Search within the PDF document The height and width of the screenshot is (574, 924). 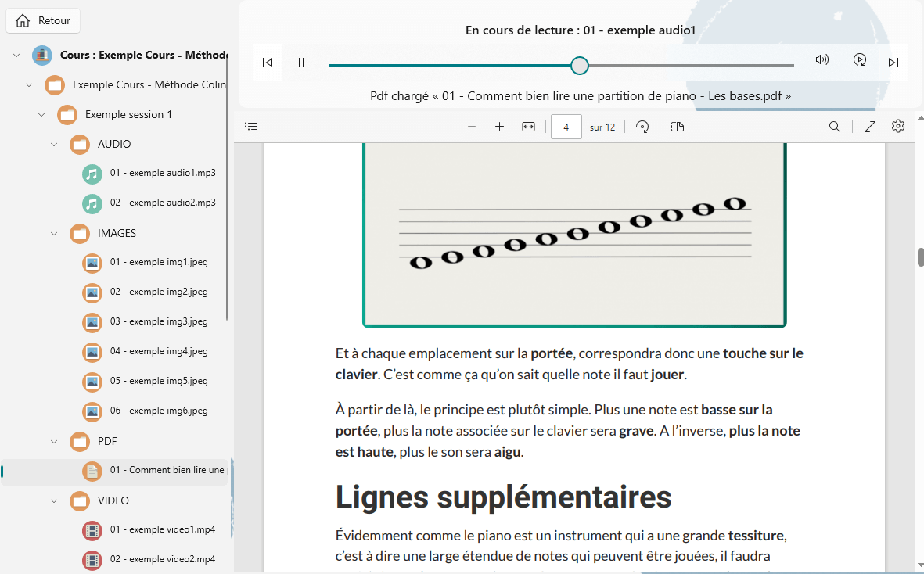(x=835, y=127)
